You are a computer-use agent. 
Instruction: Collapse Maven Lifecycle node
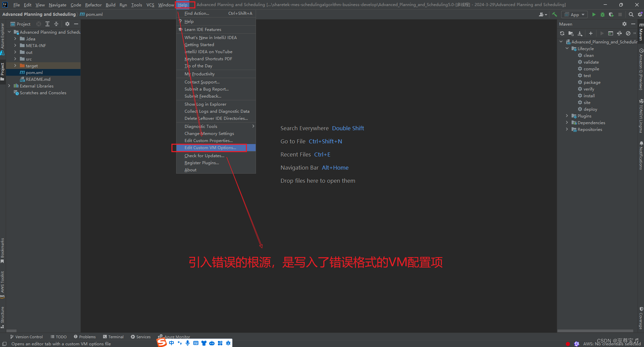pyautogui.click(x=567, y=48)
